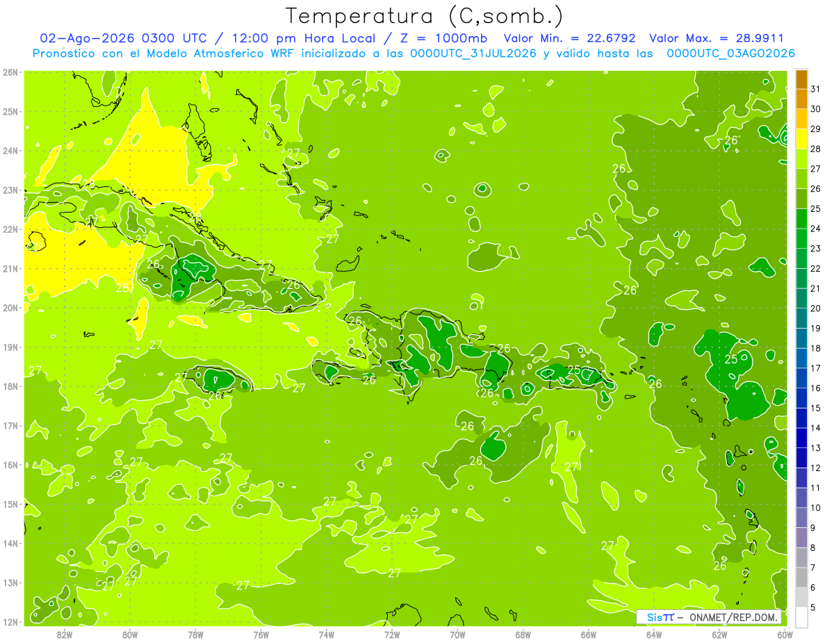Screen dimensions: 834x644
Task: Click the "13N" latitude axis label
Action: (11, 582)
